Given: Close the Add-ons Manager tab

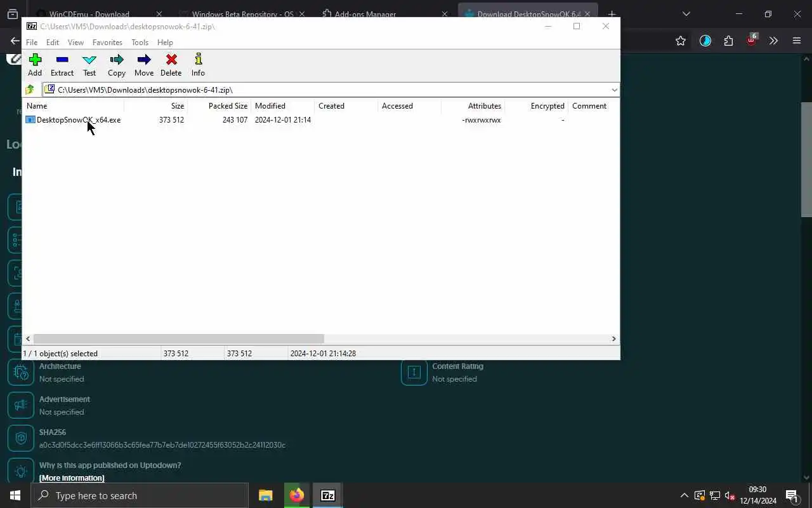Looking at the screenshot, I should click(x=444, y=14).
